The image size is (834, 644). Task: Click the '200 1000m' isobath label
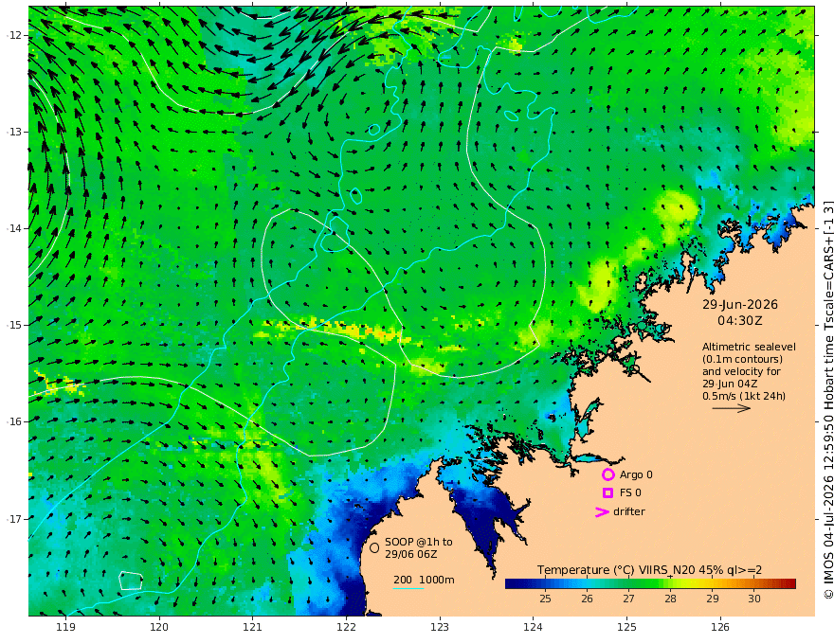pyautogui.click(x=424, y=580)
